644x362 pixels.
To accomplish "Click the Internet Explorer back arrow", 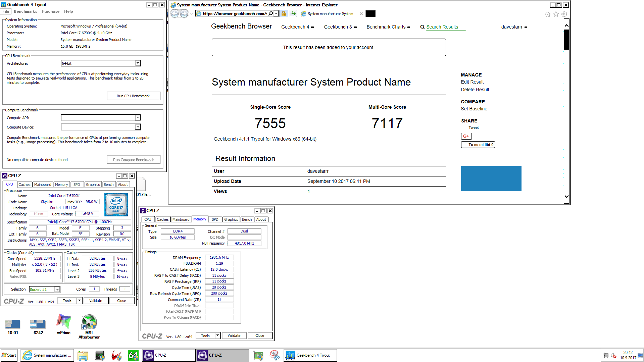I will point(175,13).
